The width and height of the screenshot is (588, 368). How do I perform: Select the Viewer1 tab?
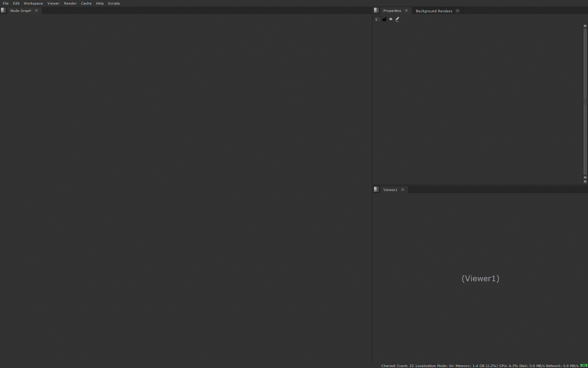point(390,190)
